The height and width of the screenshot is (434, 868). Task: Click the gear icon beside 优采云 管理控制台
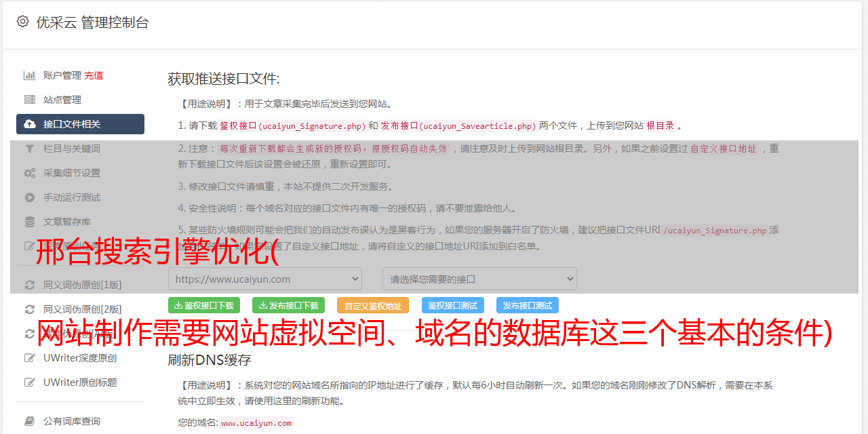(22, 22)
